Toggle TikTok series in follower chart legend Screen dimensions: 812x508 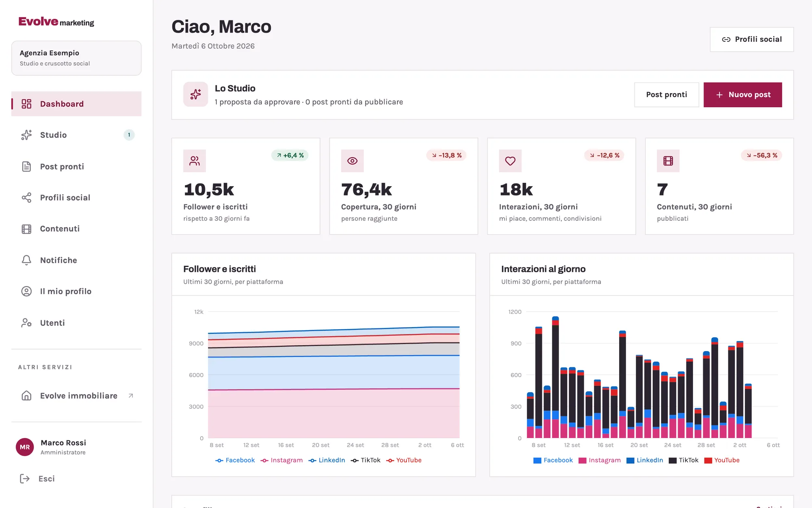pyautogui.click(x=366, y=460)
